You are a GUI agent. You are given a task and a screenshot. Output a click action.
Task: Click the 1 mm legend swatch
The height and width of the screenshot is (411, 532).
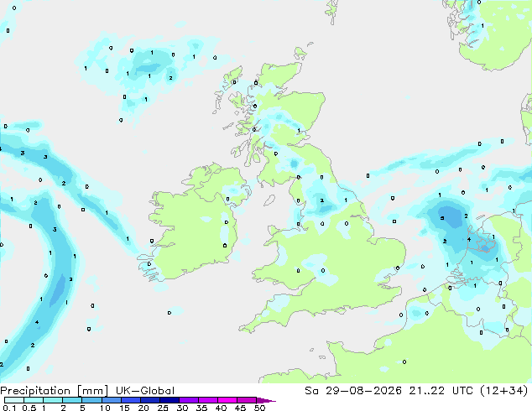pyautogui.click(x=53, y=400)
